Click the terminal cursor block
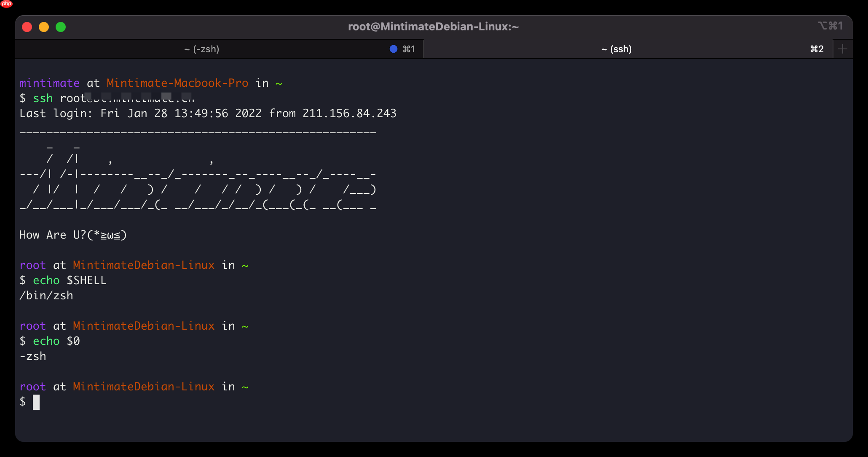Viewport: 868px width, 457px height. tap(37, 402)
